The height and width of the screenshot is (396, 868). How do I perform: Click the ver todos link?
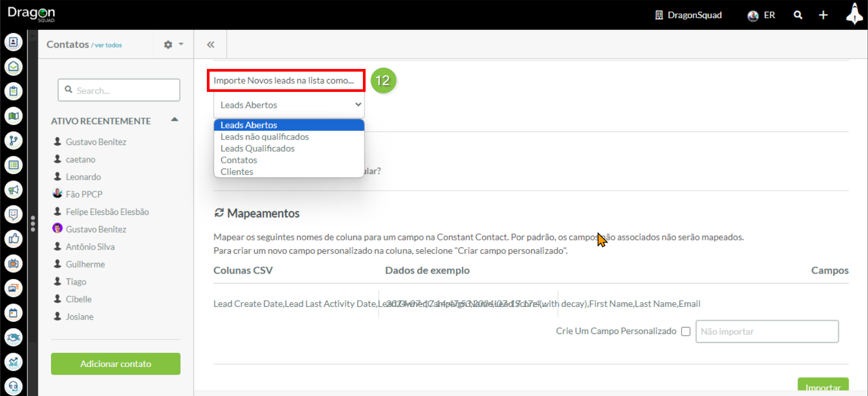pyautogui.click(x=108, y=45)
